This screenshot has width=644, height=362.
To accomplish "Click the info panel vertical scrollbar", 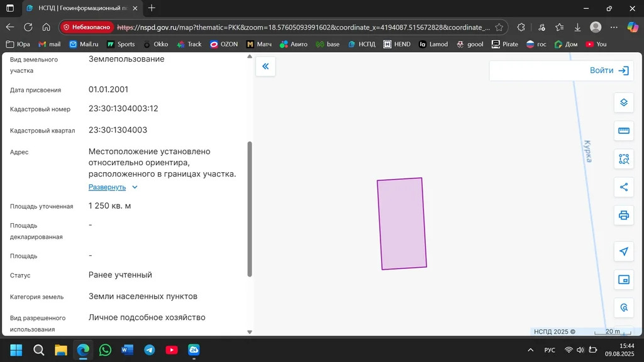I will [250, 207].
